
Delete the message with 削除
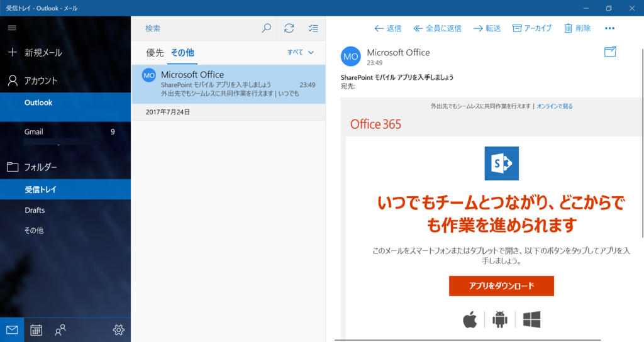pyautogui.click(x=577, y=28)
